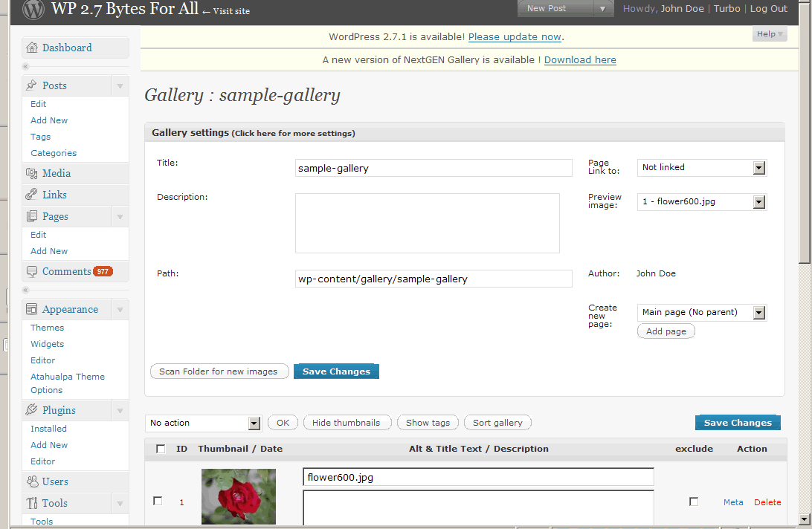This screenshot has height=529, width=812.
Task: Open the New Post dropdown arrow
Action: pyautogui.click(x=603, y=9)
